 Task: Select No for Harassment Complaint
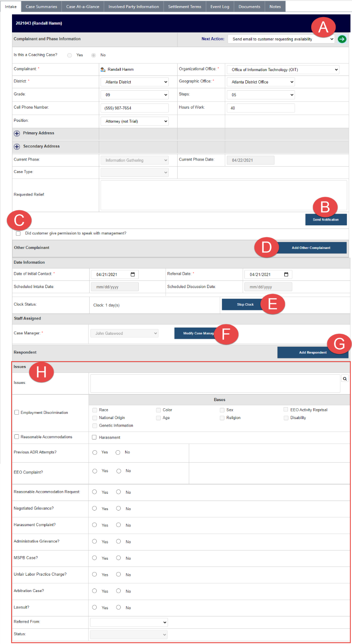tap(118, 525)
